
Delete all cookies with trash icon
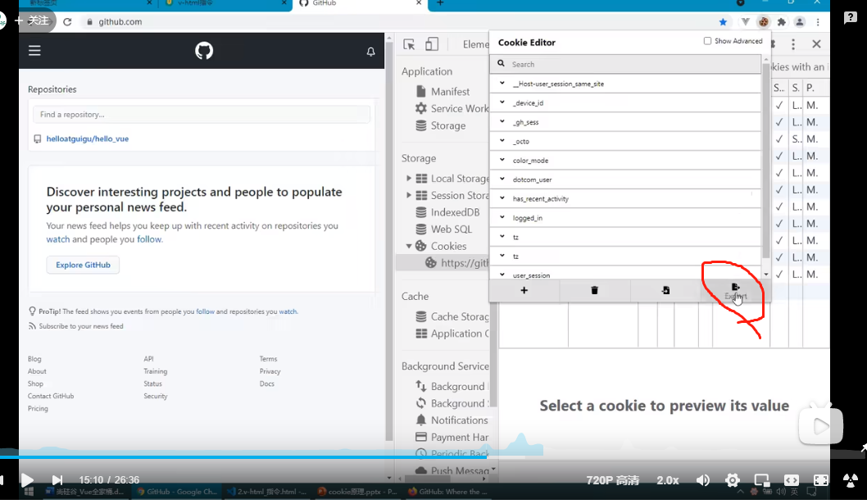click(x=594, y=290)
